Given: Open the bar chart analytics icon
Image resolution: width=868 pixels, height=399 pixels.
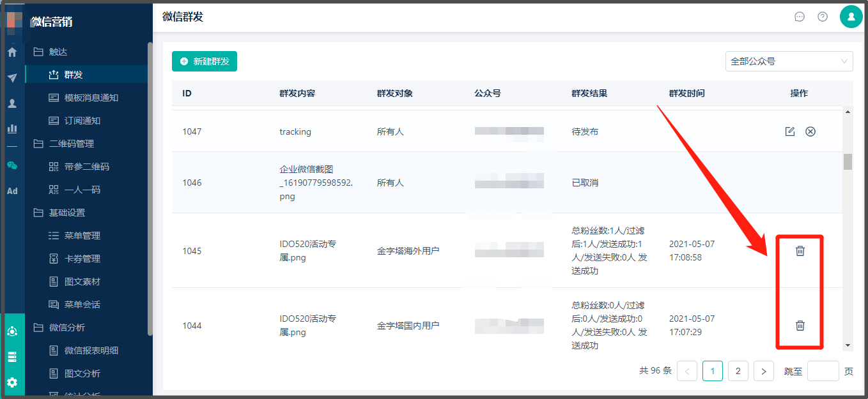Looking at the screenshot, I should (12, 128).
